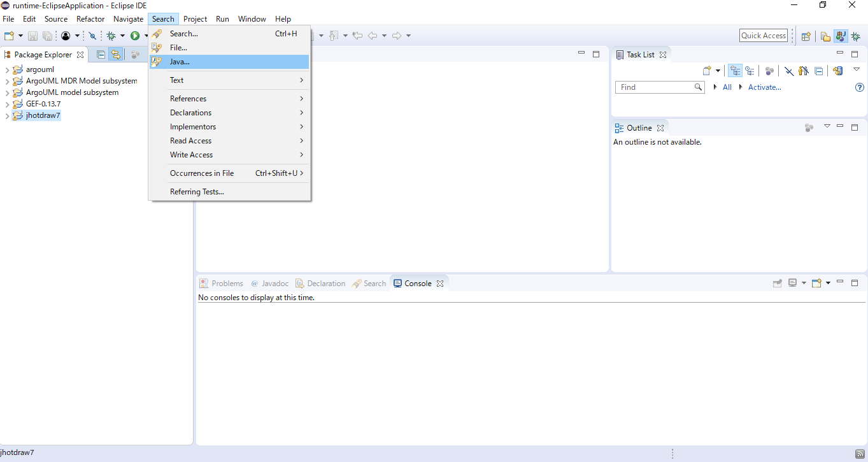
Task: Click focus on active task icon in Outline
Action: click(x=809, y=128)
